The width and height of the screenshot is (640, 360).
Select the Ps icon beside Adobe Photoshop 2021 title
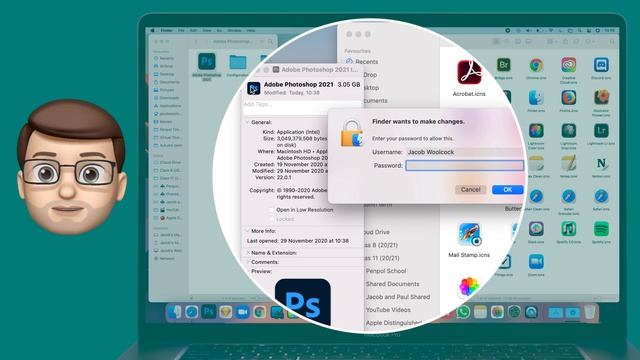[x=254, y=88]
